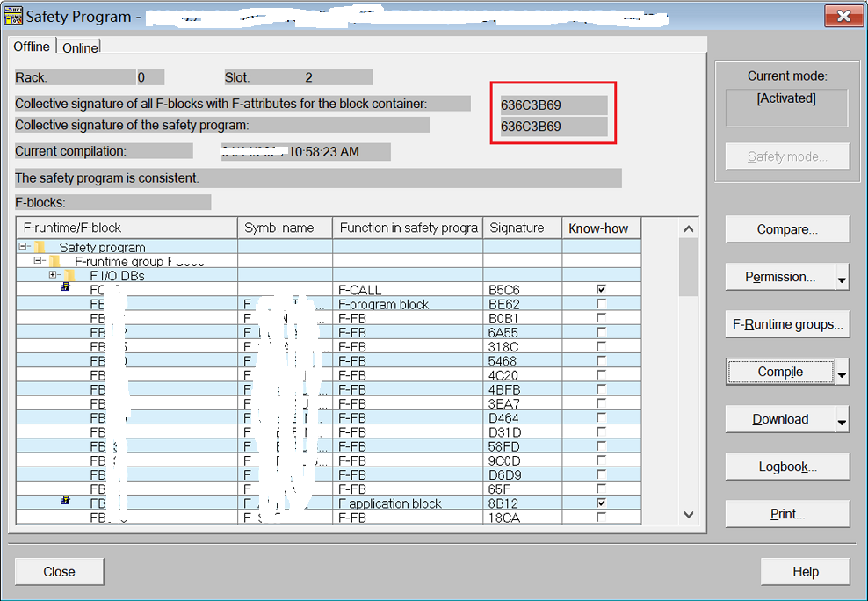
Task: Open the Download button dropdown arrow
Action: (842, 419)
